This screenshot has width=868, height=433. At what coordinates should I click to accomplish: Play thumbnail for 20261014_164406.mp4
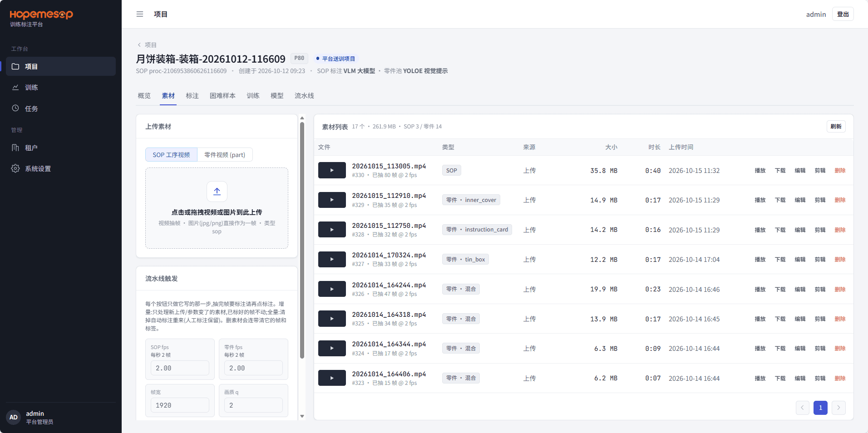click(x=332, y=378)
